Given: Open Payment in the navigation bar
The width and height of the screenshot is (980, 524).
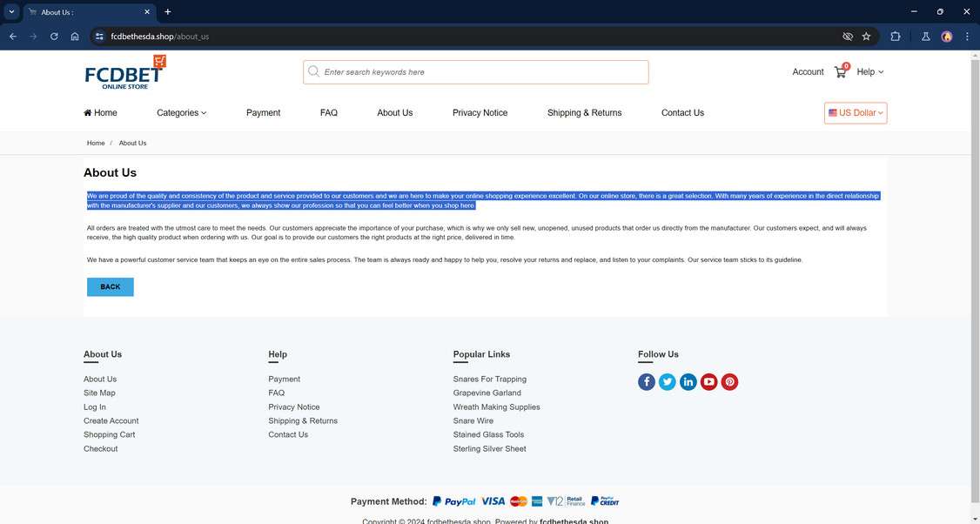Looking at the screenshot, I should [263, 112].
